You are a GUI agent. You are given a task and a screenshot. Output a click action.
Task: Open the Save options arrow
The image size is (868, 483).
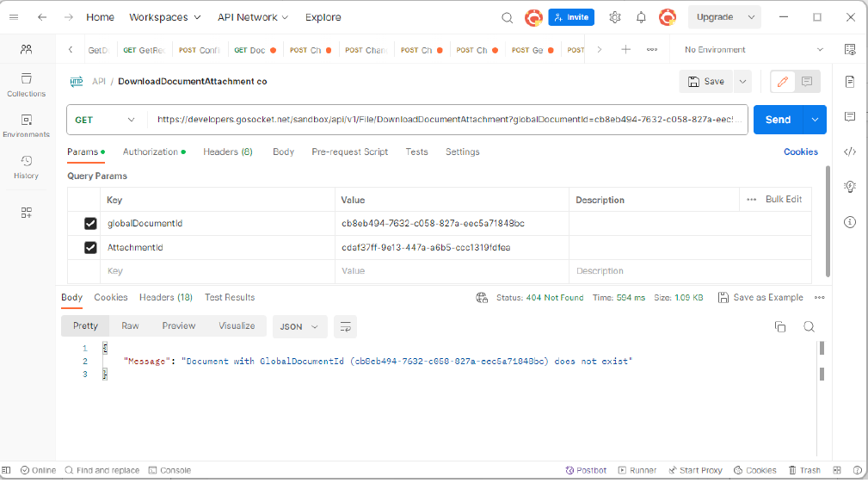pos(742,82)
